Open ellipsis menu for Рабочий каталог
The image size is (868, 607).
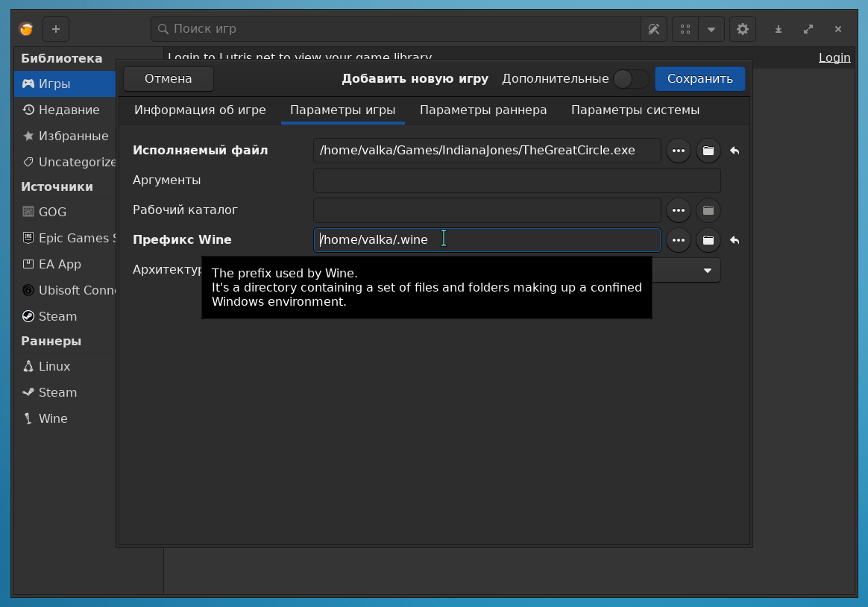pyautogui.click(x=678, y=210)
